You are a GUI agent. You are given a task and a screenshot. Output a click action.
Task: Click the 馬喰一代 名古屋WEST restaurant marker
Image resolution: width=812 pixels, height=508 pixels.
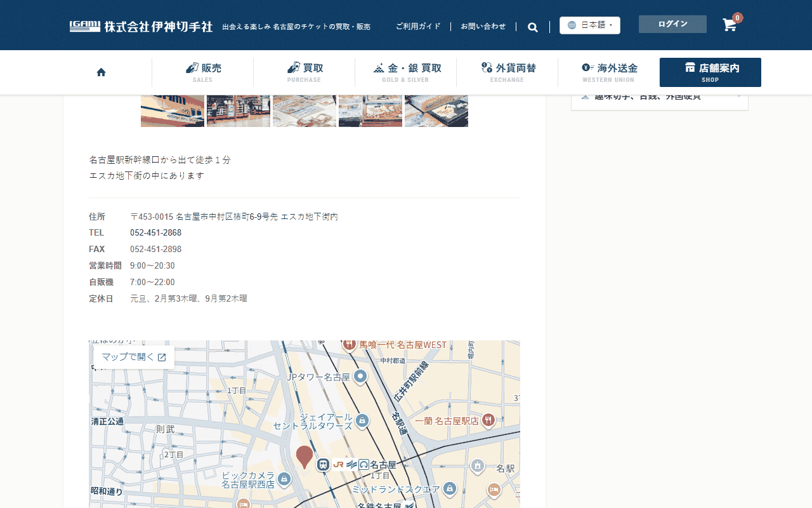coord(349,345)
